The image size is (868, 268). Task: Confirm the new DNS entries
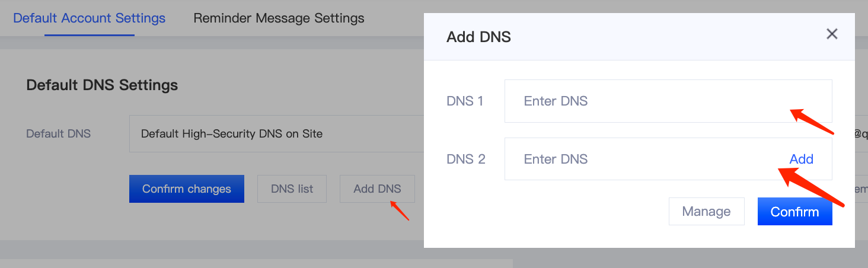794,212
